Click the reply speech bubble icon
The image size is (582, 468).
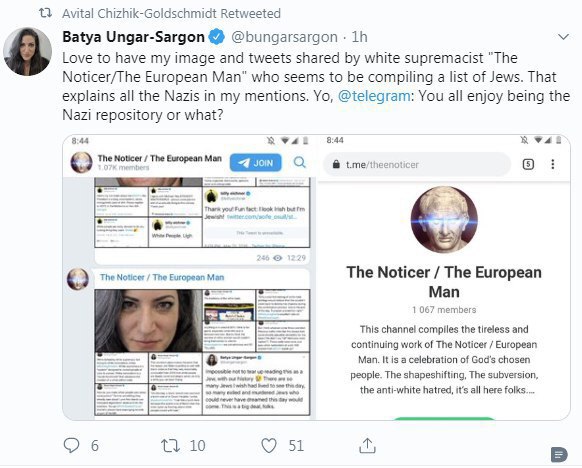pyautogui.click(x=71, y=445)
